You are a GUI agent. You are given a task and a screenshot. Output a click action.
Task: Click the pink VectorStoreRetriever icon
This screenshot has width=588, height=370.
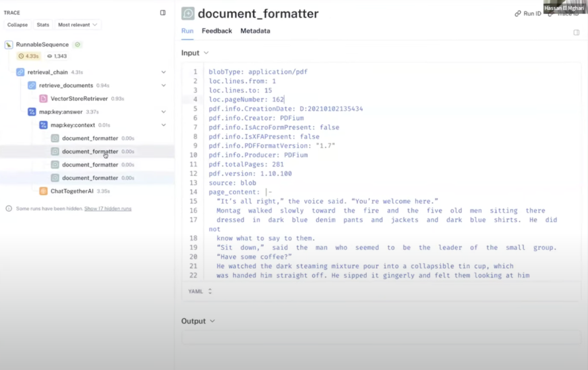(44, 99)
